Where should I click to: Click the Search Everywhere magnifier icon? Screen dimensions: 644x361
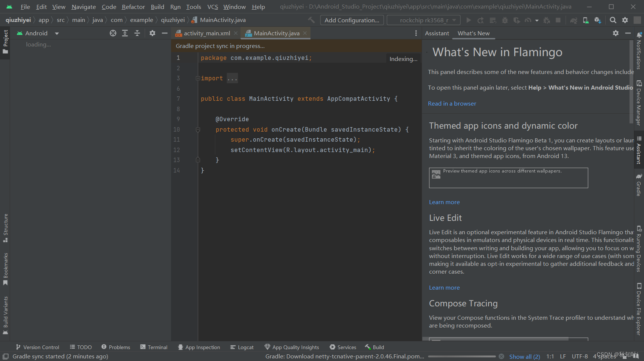coord(613,20)
